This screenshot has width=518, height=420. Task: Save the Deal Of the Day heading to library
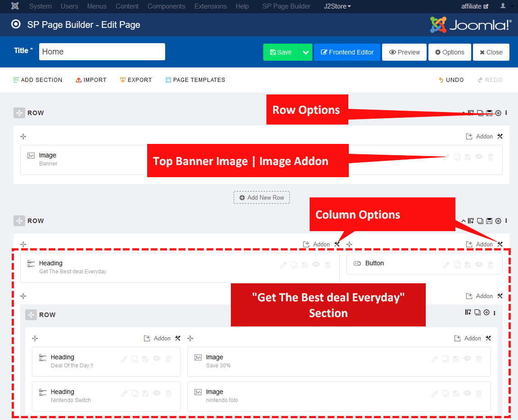(x=145, y=359)
